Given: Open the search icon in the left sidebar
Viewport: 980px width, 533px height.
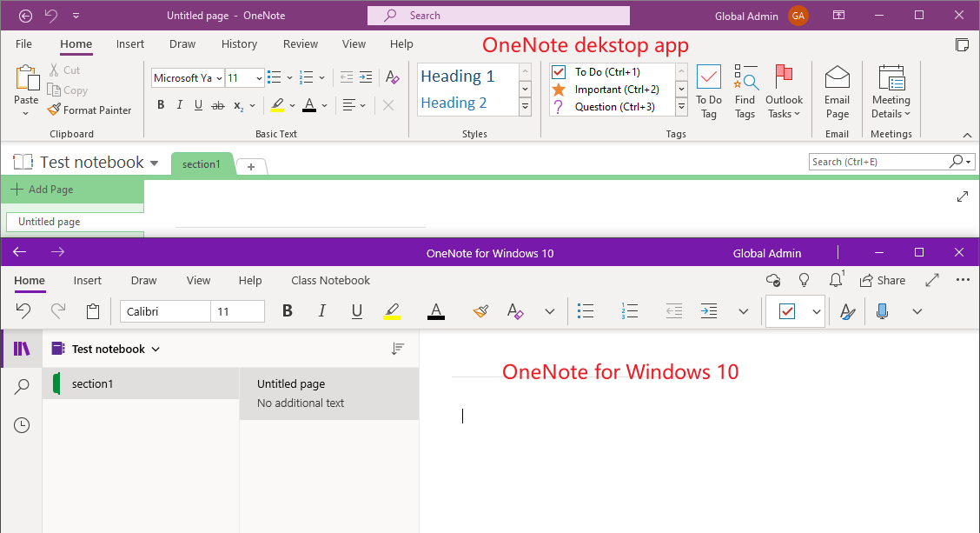Looking at the screenshot, I should pyautogui.click(x=21, y=386).
